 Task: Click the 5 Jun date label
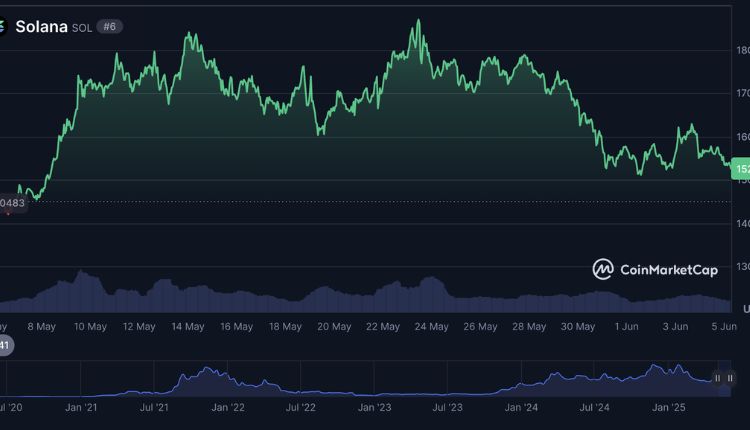(724, 327)
